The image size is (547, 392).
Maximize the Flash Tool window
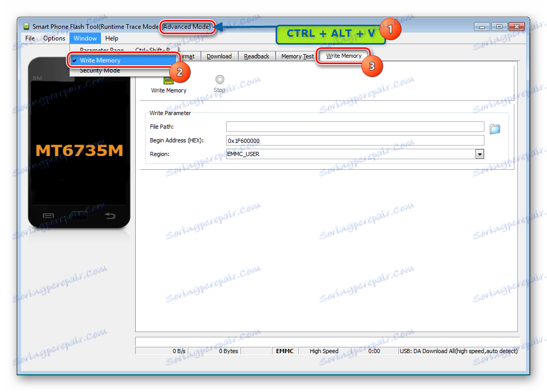coord(499,26)
